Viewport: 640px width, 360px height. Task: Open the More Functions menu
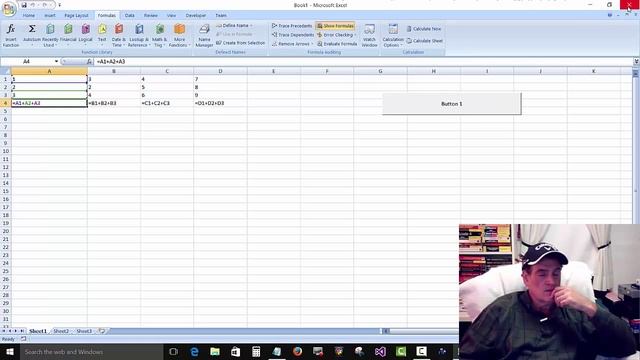(179, 35)
